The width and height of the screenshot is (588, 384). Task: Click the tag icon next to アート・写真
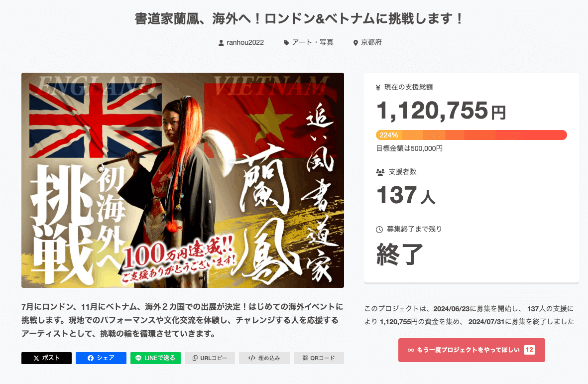click(286, 43)
